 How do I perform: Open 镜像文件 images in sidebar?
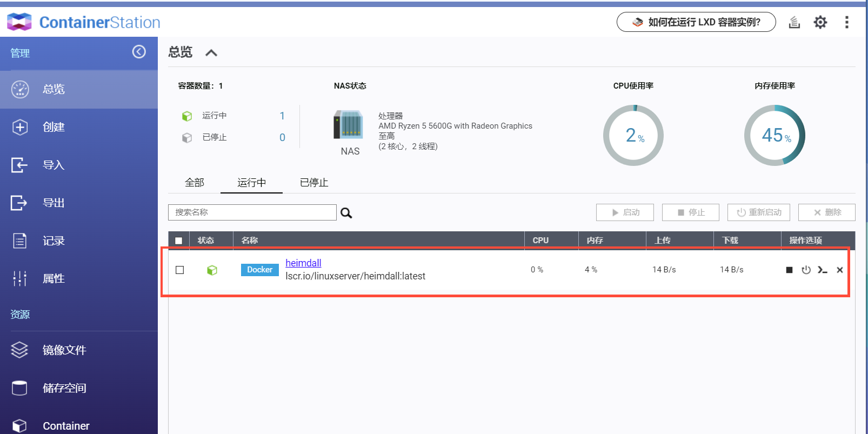pos(79,350)
